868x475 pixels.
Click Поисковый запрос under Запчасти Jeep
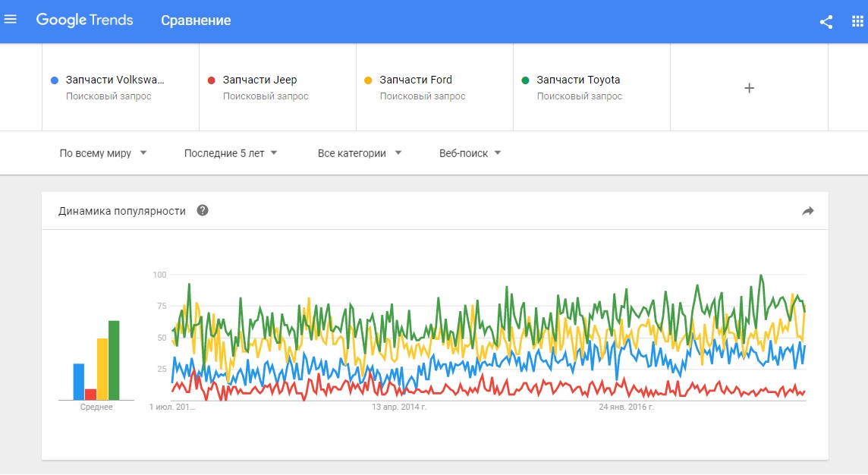[x=266, y=96]
